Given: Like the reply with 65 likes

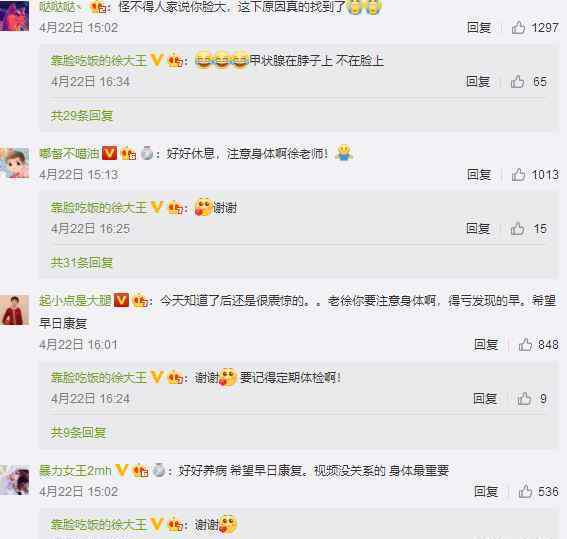Looking at the screenshot, I should 517,81.
